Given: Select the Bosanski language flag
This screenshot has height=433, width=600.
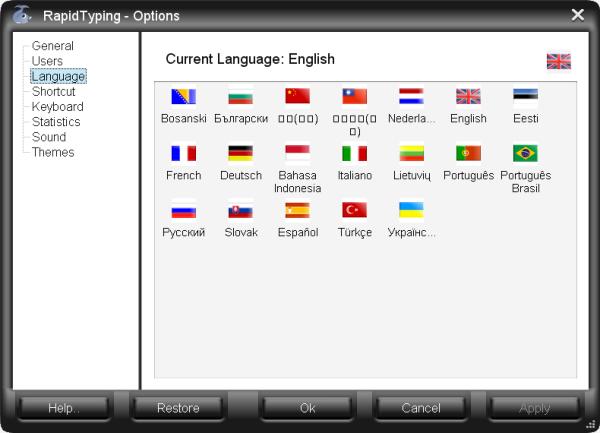Looking at the screenshot, I should pos(184,96).
